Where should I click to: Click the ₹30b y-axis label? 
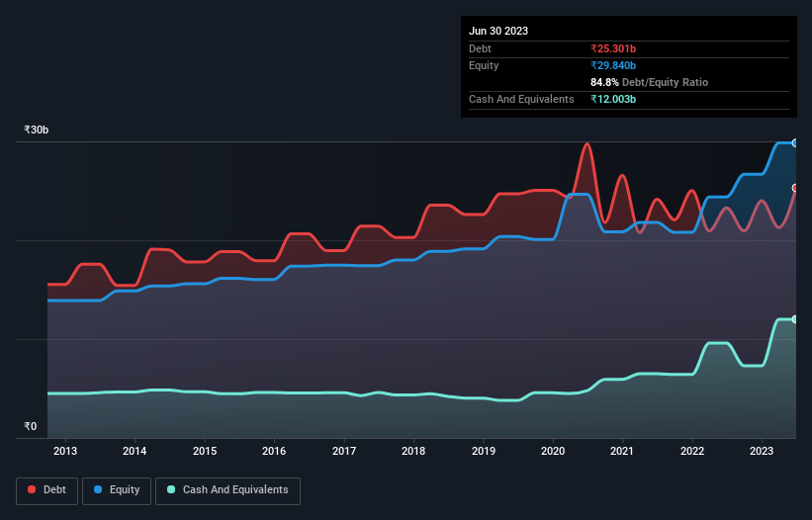tap(37, 130)
